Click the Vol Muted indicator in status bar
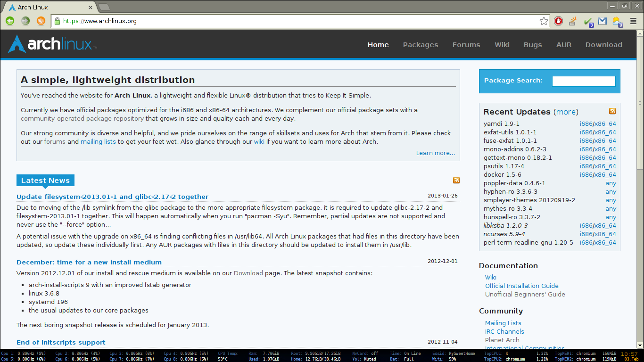Viewport: 644px width, 362px height. click(364, 359)
